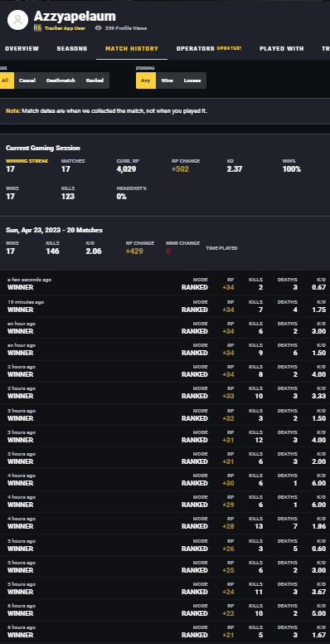
Task: Open the match with 1.86 K/D
Action: (165, 523)
